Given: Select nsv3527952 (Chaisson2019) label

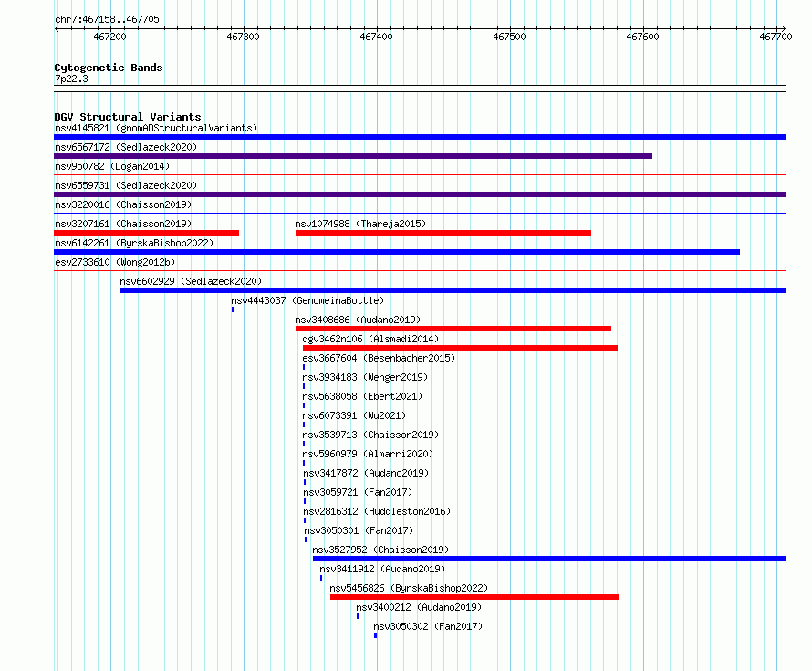Looking at the screenshot, I should coord(380,550).
